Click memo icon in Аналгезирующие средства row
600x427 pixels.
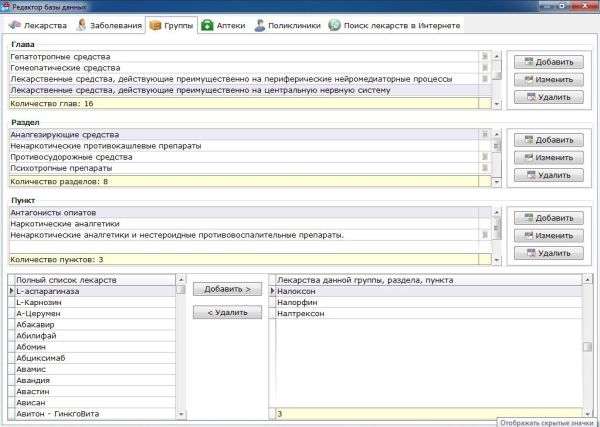point(485,135)
